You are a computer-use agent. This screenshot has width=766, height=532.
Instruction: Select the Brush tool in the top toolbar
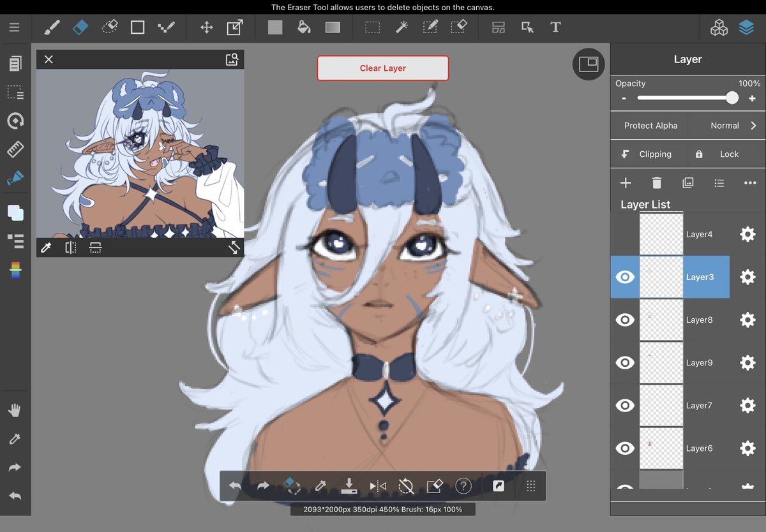[52, 27]
